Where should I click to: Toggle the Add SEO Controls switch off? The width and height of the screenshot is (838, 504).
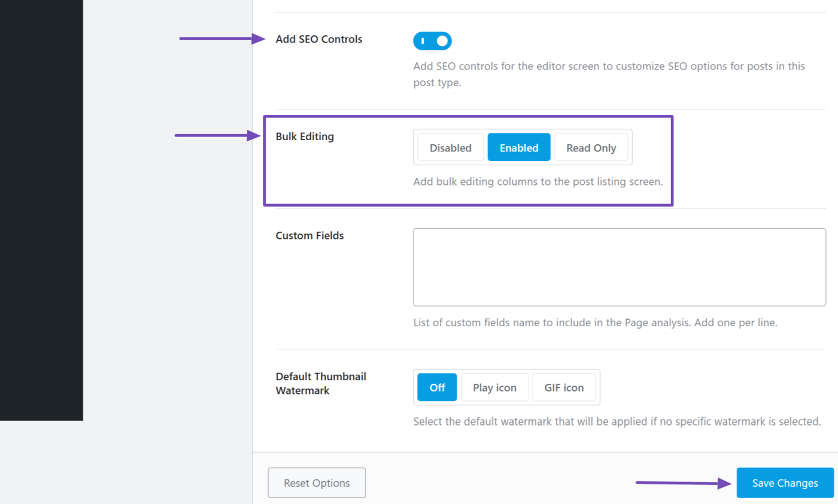point(432,41)
